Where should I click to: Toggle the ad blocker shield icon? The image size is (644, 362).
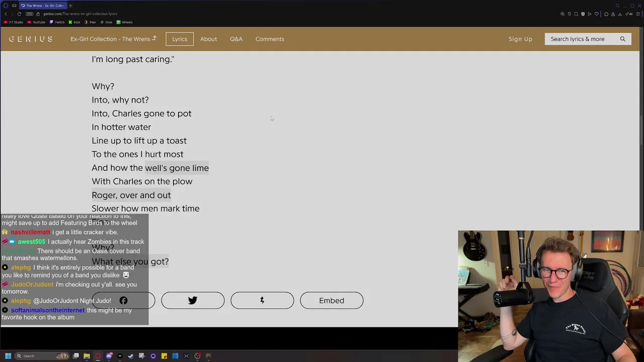(583, 14)
